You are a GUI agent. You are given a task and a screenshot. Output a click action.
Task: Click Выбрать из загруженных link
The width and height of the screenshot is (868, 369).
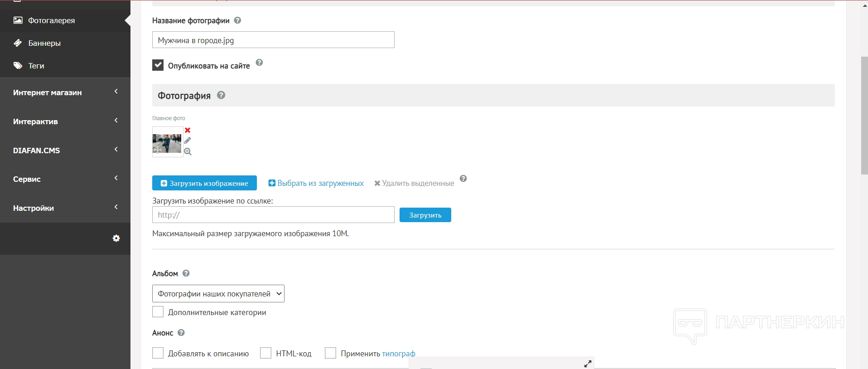[316, 183]
